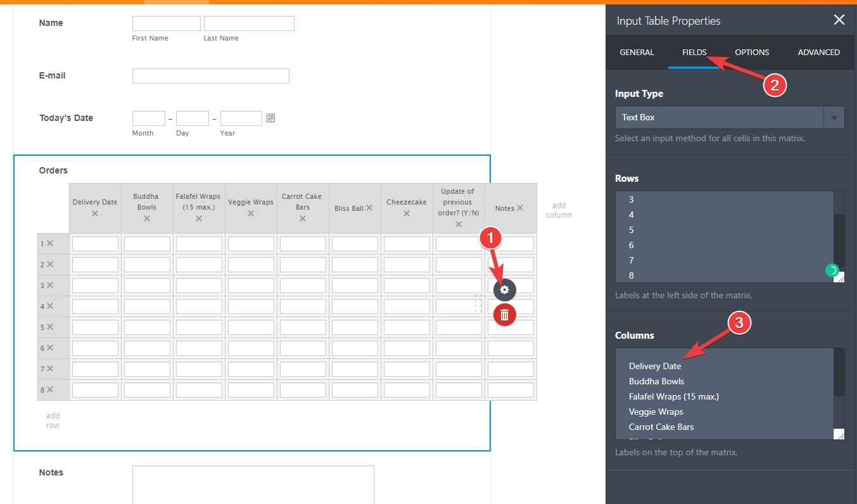Screen dimensions: 857x504
Task: Delete the column using the red trash icon
Action: pos(504,315)
